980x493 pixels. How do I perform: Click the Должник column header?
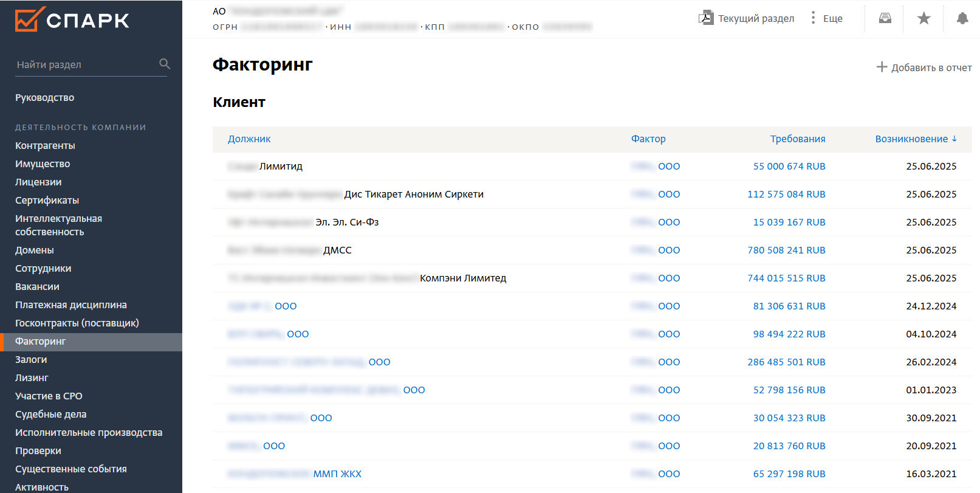(249, 139)
